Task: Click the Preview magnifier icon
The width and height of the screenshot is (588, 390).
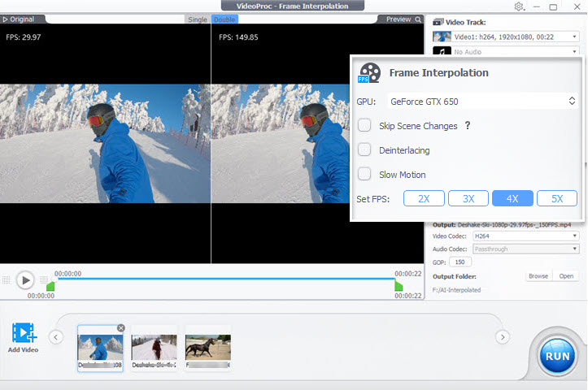Action: (x=418, y=19)
